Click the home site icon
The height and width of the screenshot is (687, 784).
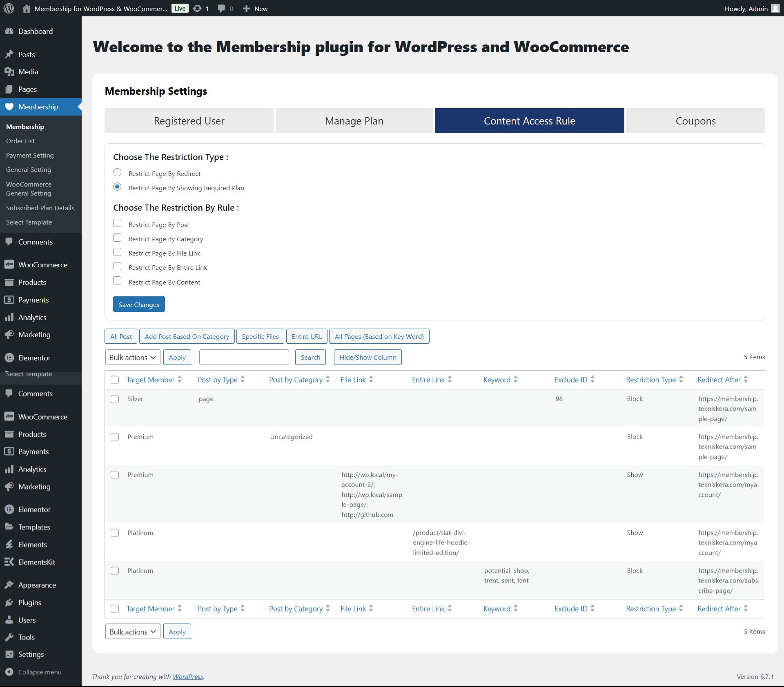click(27, 8)
